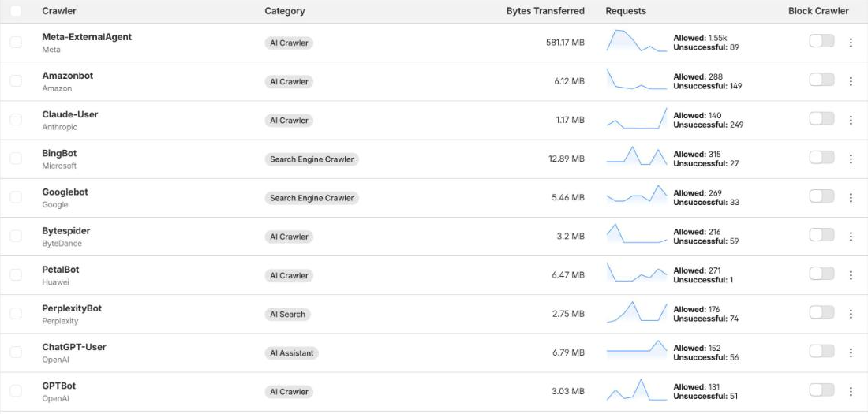
Task: Toggle Block Crawler for Amazonbot
Action: [x=821, y=80]
